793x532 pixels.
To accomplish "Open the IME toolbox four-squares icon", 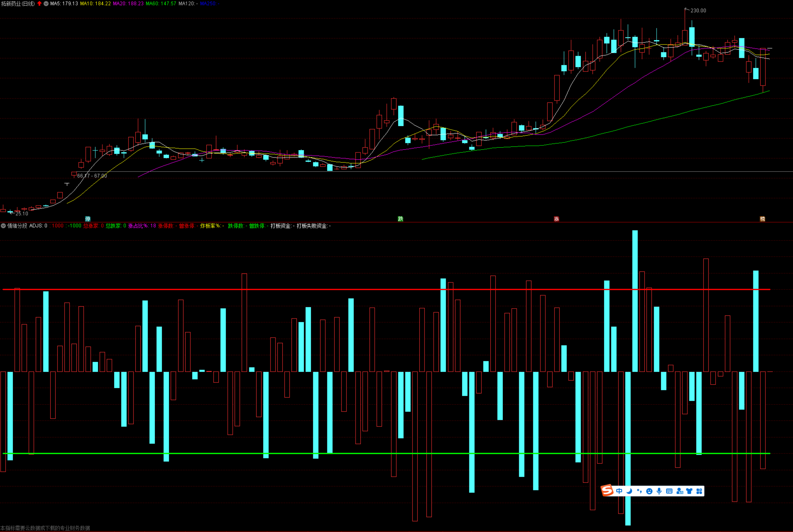I will (x=699, y=491).
